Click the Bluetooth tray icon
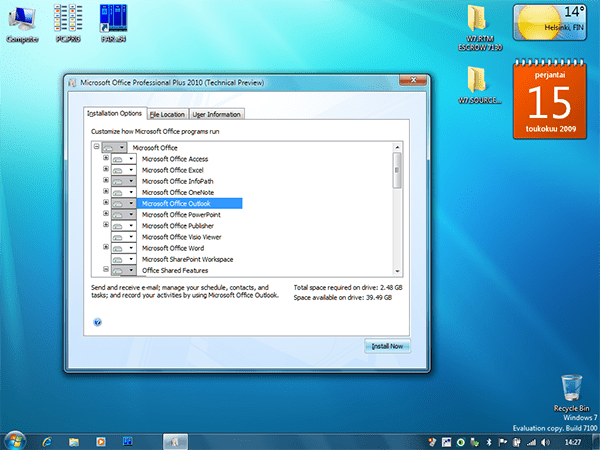This screenshot has height=450, width=600. (489, 442)
